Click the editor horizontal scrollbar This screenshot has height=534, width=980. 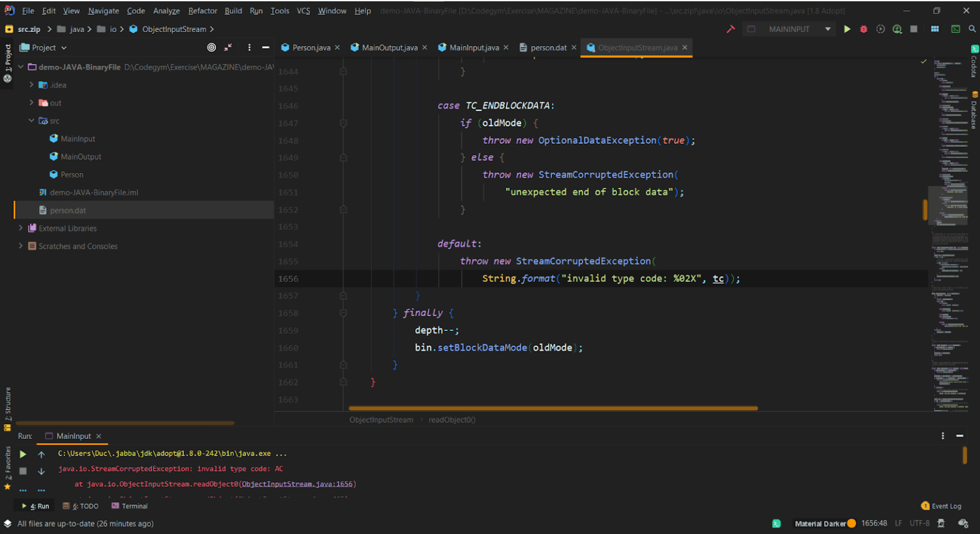pos(553,408)
